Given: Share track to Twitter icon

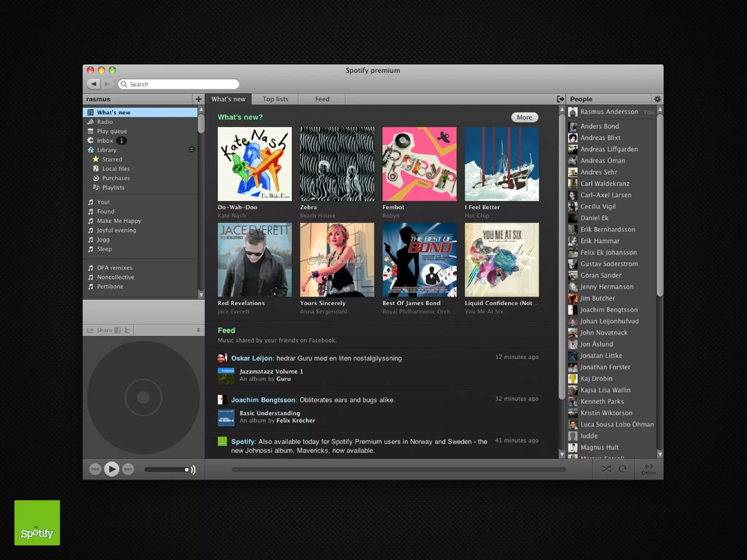Looking at the screenshot, I should pos(127,330).
